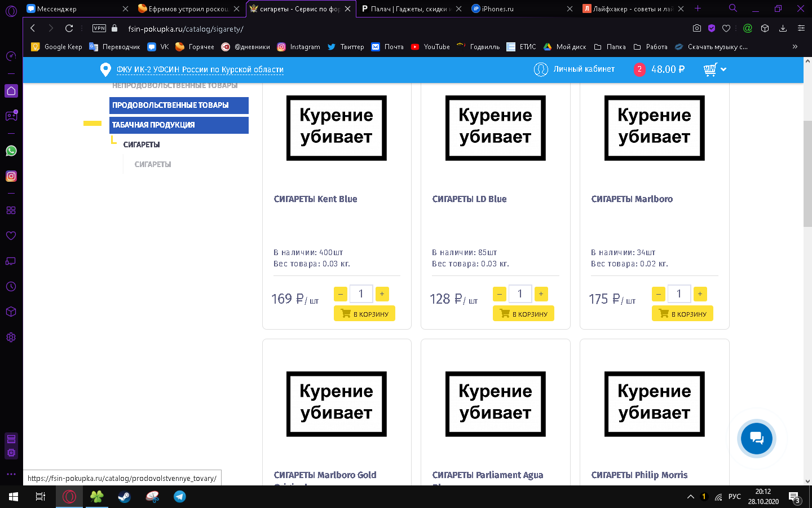Open the СИГАРЕТЫ subcategory with yellow marker
This screenshot has width=812, height=508.
point(142,144)
